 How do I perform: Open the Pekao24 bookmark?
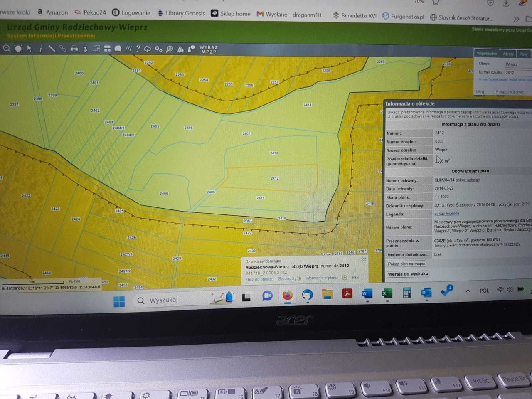pyautogui.click(x=90, y=12)
